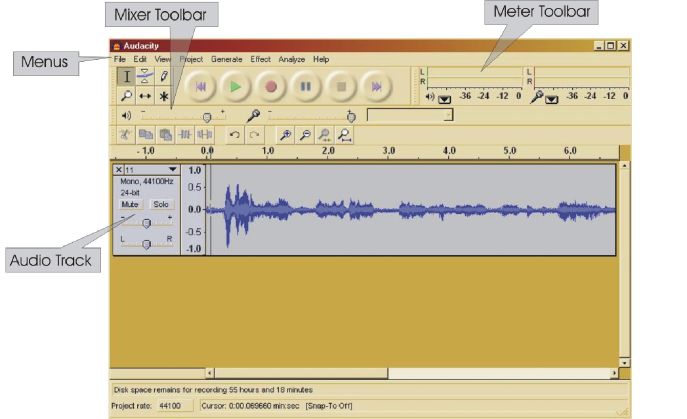Open the output meter dropdown arrow
The width and height of the screenshot is (687, 419).
[x=444, y=99]
